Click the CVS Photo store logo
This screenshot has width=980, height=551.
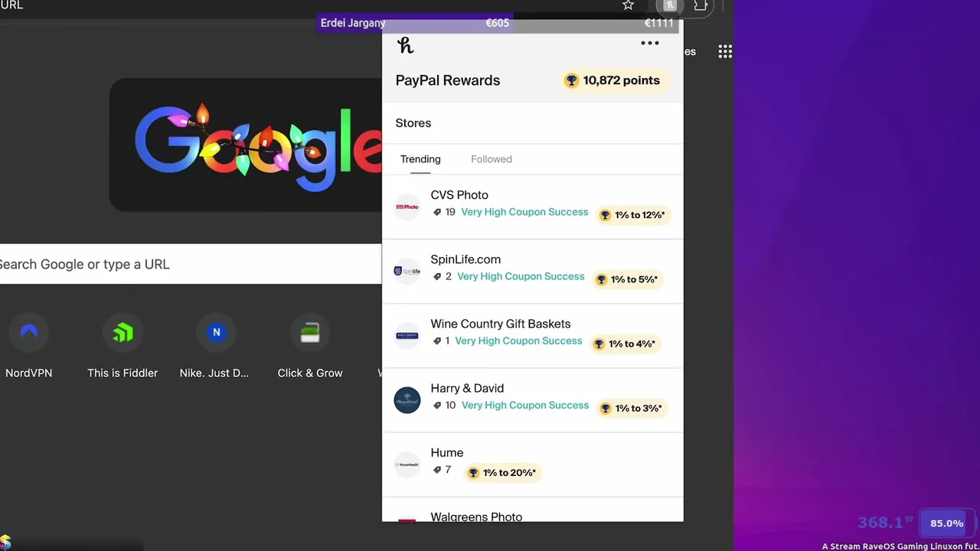[x=407, y=207]
